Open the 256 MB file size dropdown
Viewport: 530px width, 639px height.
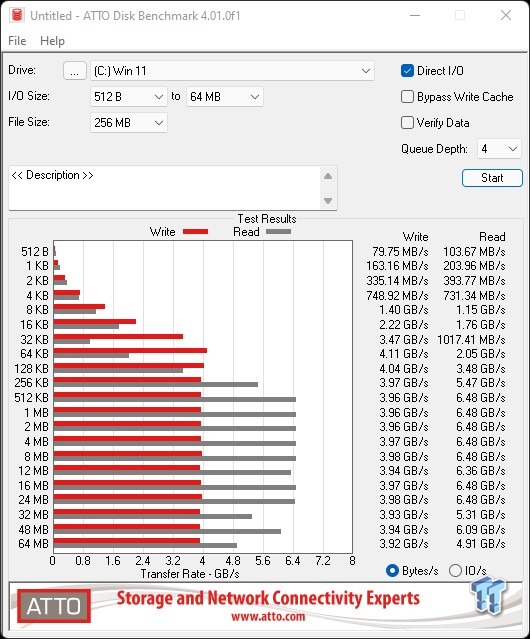click(129, 123)
